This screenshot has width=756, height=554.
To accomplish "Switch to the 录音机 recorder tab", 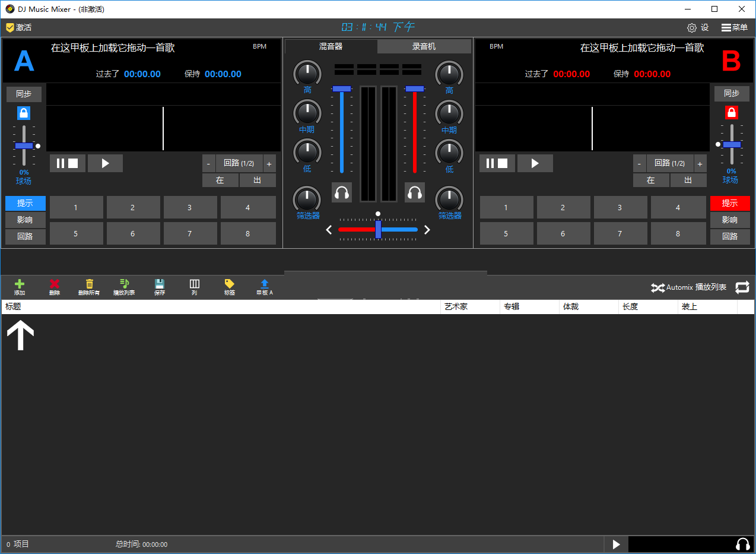I will point(424,46).
